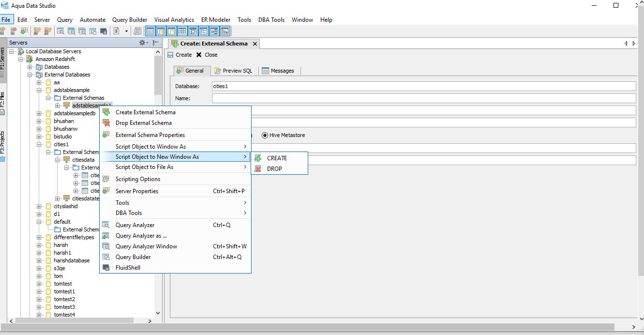Click the Create button in the schema editor
Image resolution: width=644 pixels, height=335 pixels.
coord(180,55)
